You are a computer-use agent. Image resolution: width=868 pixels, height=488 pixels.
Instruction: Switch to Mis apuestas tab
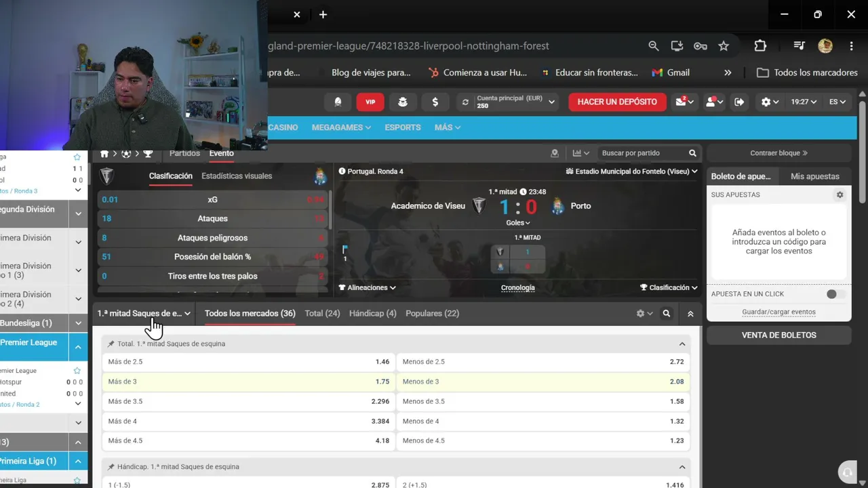pos(814,176)
